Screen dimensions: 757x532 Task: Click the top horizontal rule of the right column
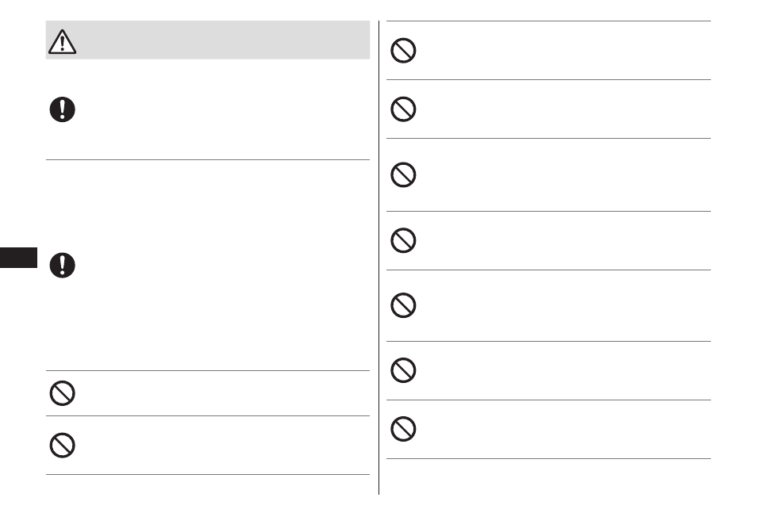tap(548, 21)
